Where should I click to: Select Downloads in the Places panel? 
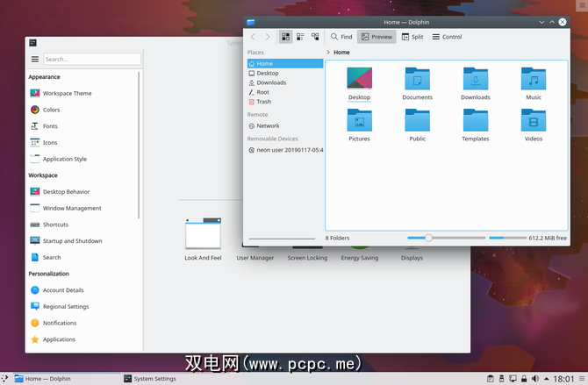click(x=271, y=82)
